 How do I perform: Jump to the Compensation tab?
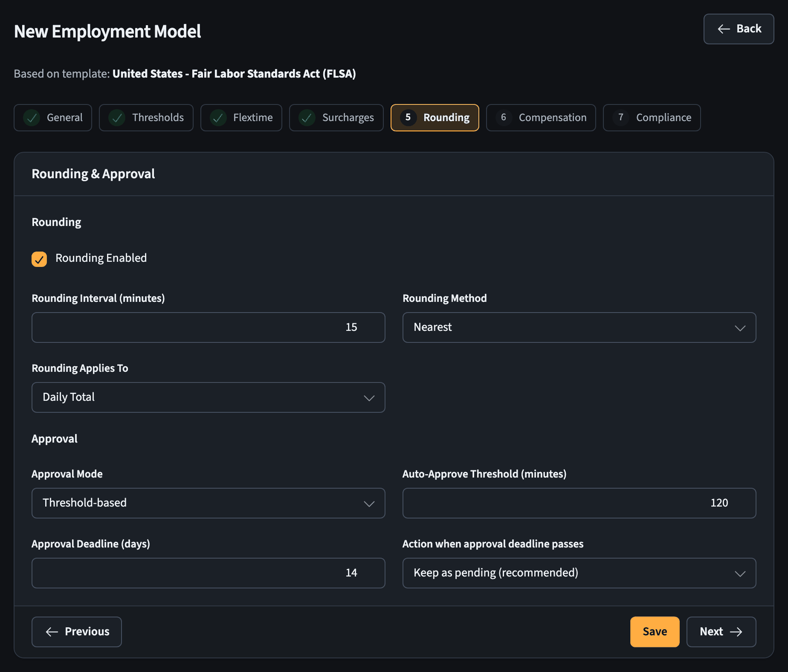click(541, 118)
